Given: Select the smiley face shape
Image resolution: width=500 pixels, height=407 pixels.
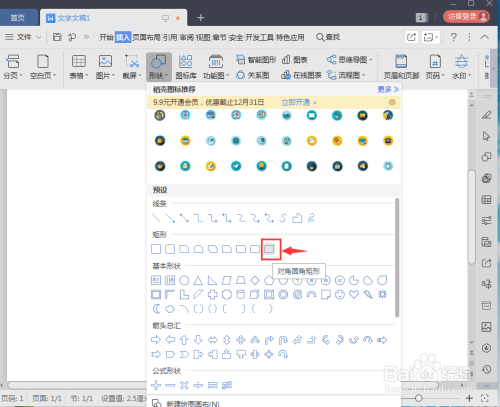Looking at the screenshot, I should coord(340,294).
